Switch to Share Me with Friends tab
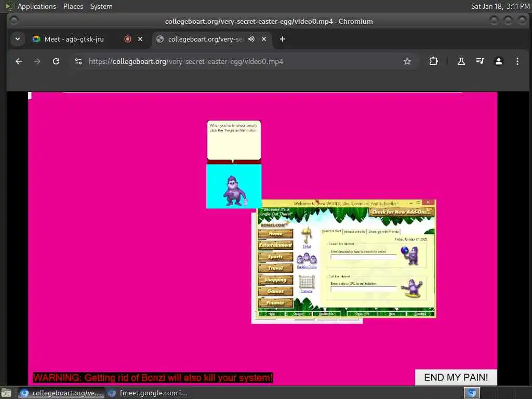 (x=383, y=231)
